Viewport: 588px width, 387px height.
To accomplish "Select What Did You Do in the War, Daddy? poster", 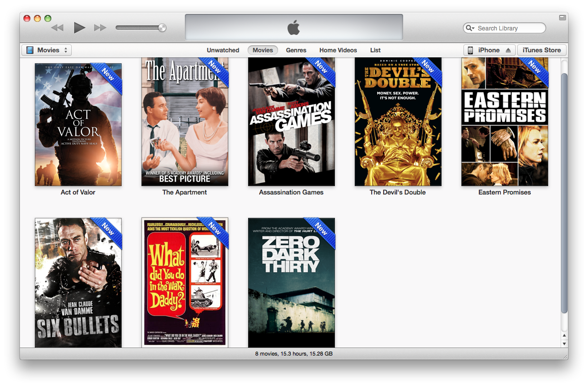I will (184, 283).
